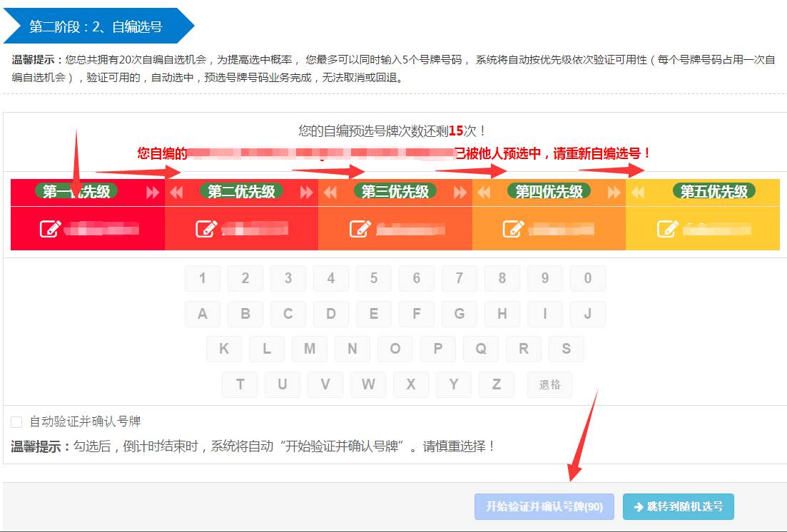This screenshot has width=787, height=532.
Task: Click the digit 5 key
Action: (374, 278)
